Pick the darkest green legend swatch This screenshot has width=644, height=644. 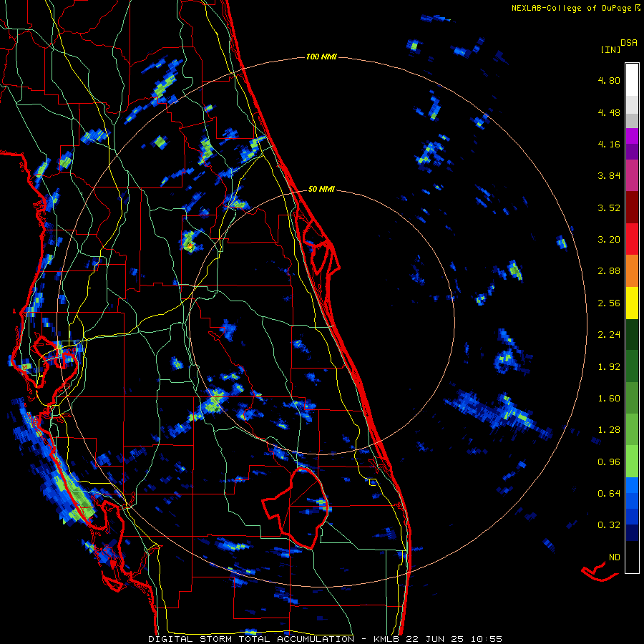(x=632, y=334)
